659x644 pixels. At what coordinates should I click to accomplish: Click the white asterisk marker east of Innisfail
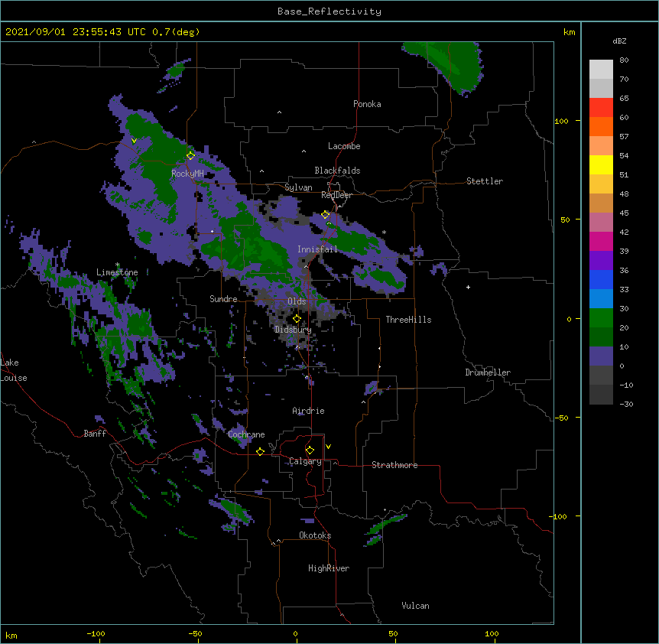384,232
